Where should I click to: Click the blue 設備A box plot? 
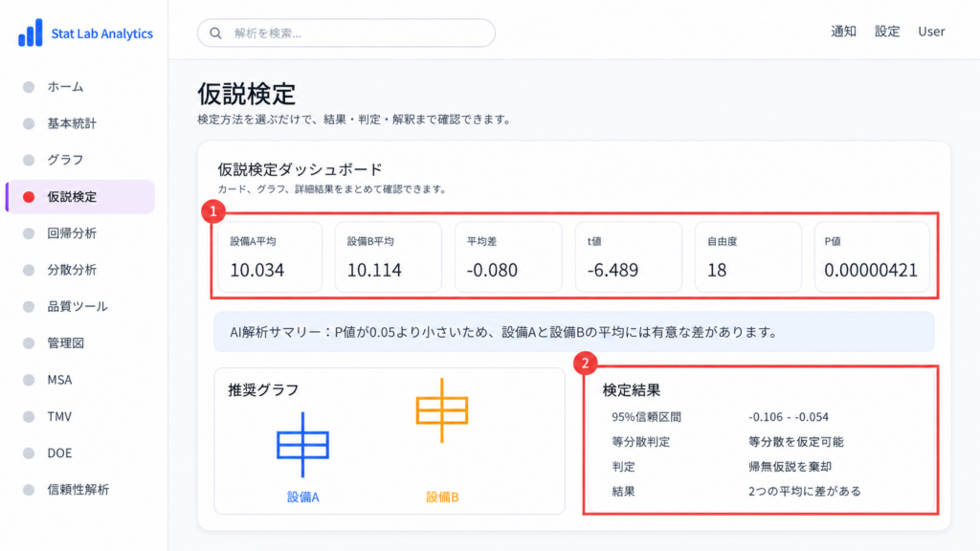303,445
